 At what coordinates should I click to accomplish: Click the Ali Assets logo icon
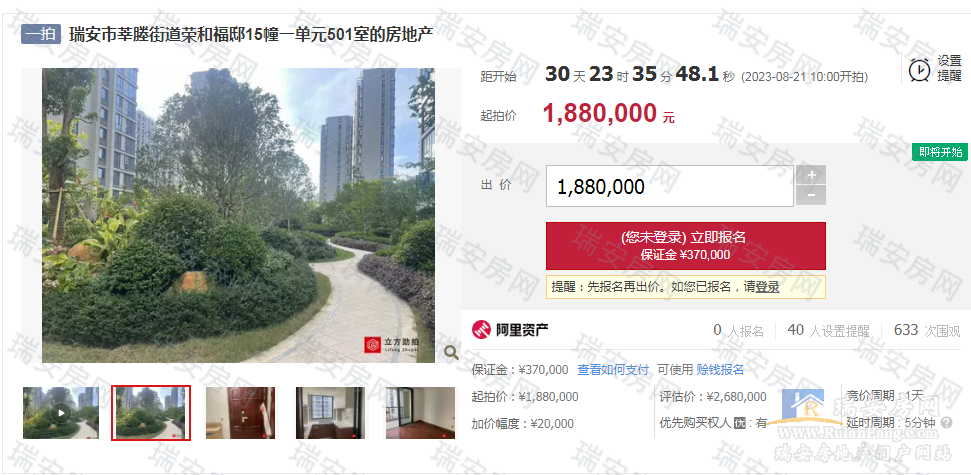(481, 330)
